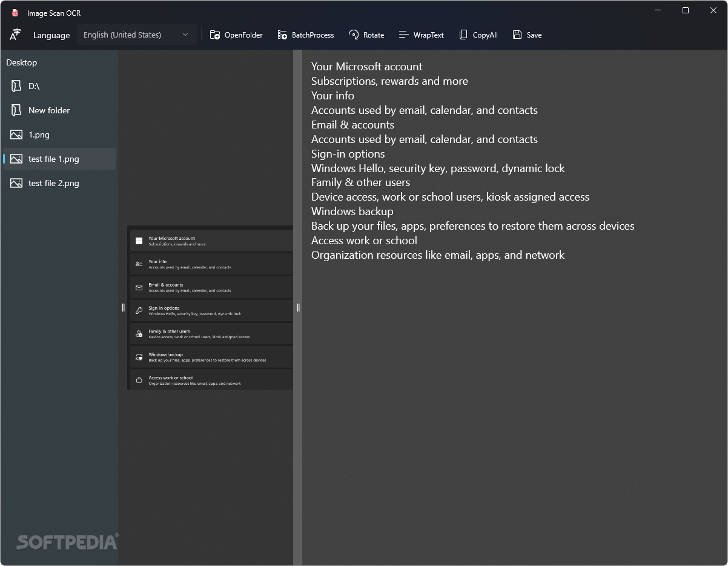
Task: Click 'Your info' OCR text line
Action: point(333,96)
